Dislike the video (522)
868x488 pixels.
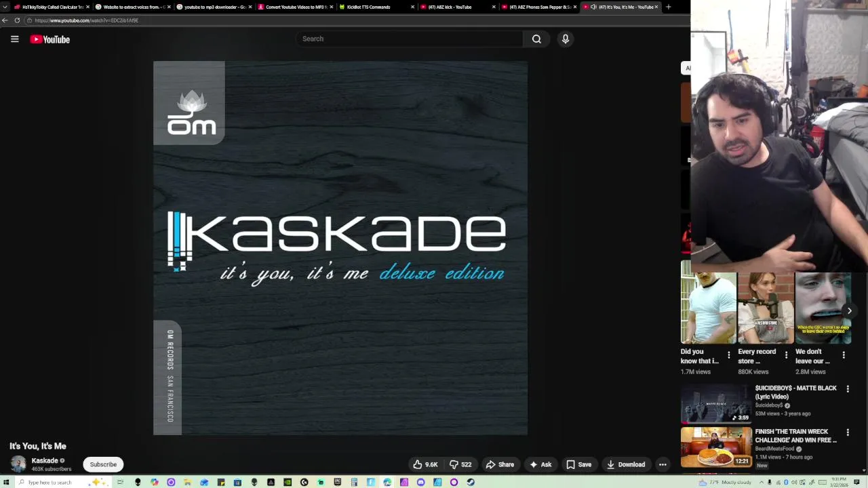point(461,464)
